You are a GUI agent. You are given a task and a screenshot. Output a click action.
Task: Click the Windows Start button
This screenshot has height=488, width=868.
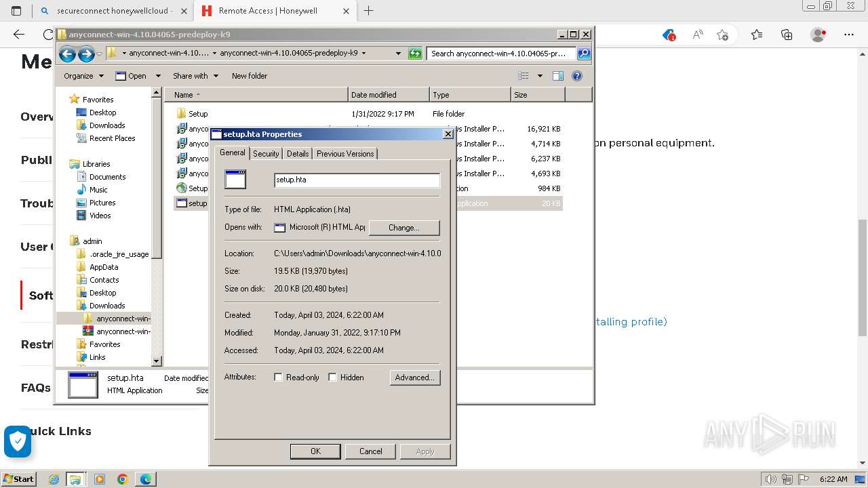[x=19, y=479]
